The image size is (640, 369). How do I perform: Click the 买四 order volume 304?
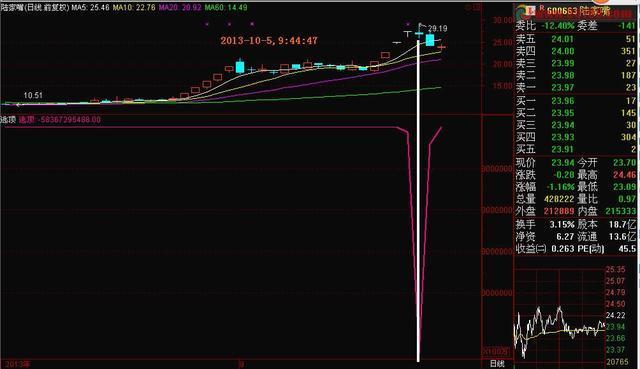[x=628, y=137]
